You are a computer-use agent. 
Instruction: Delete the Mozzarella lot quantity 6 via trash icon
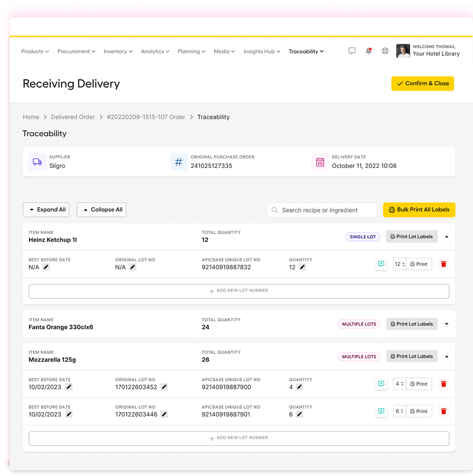click(x=443, y=411)
